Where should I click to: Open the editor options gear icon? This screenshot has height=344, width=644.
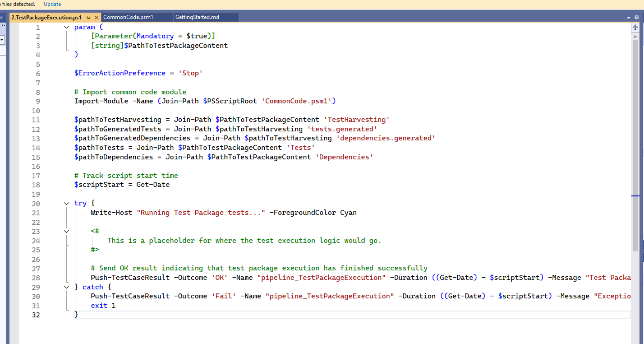637,17
